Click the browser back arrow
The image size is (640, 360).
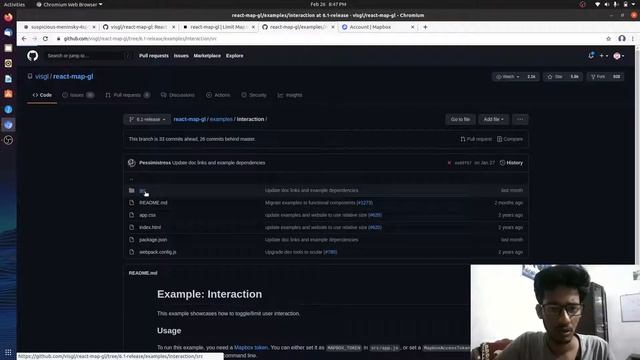pyautogui.click(x=24, y=38)
